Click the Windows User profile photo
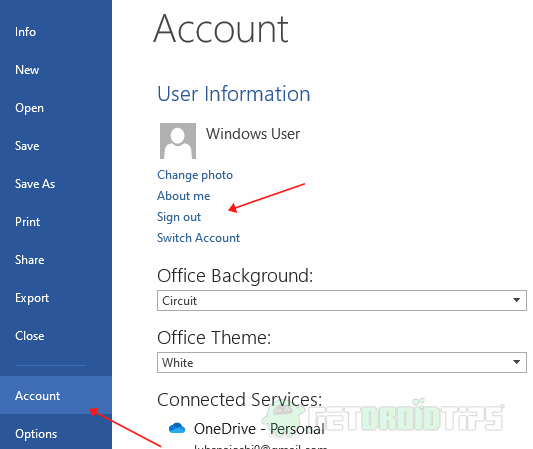 [x=178, y=141]
